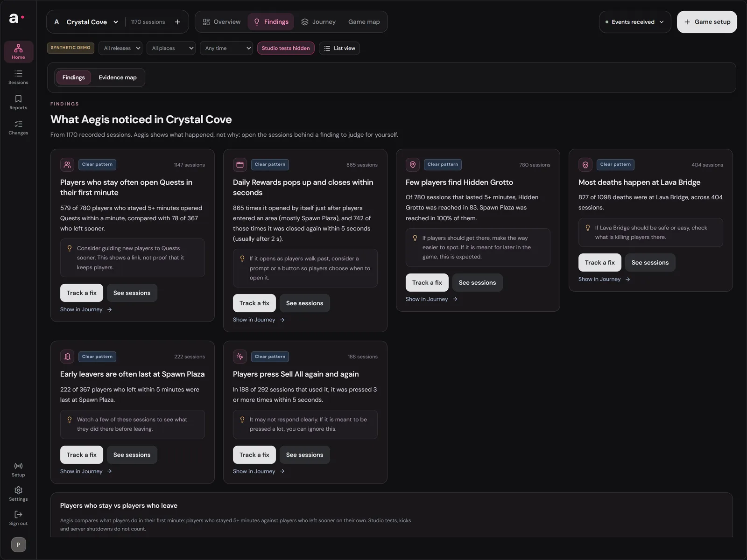Click the 865 sessions label
747x560 pixels.
362,165
